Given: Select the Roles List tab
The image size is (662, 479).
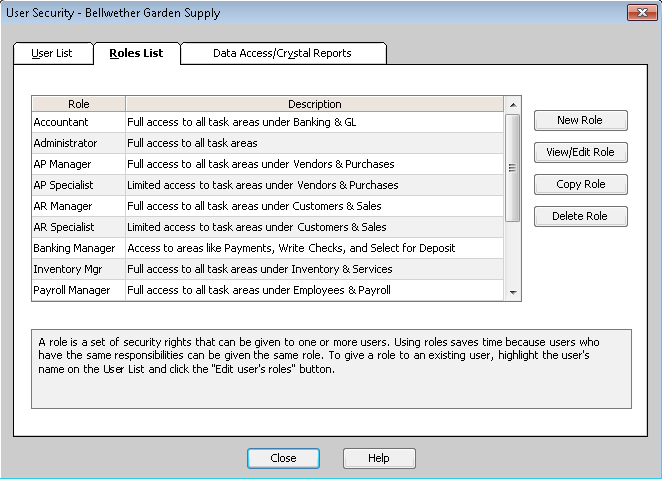Looking at the screenshot, I should coord(136,53).
